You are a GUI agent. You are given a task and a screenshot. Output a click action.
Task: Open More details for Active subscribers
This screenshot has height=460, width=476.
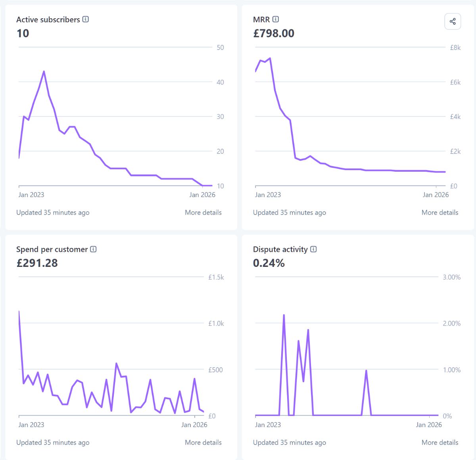coord(203,213)
